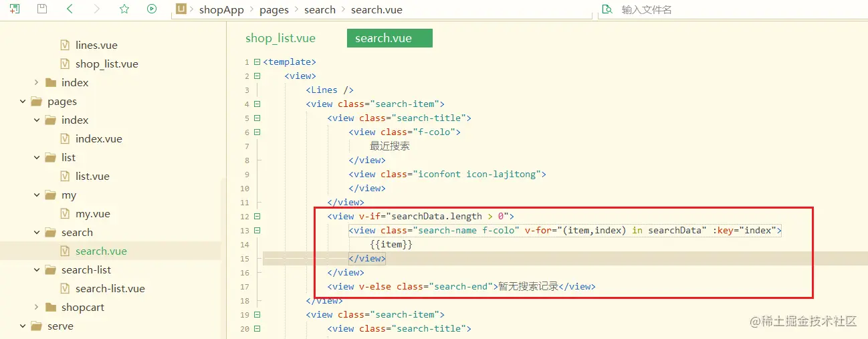Open index.vue from the file tree
Screen dimensions: 868x339
point(99,139)
